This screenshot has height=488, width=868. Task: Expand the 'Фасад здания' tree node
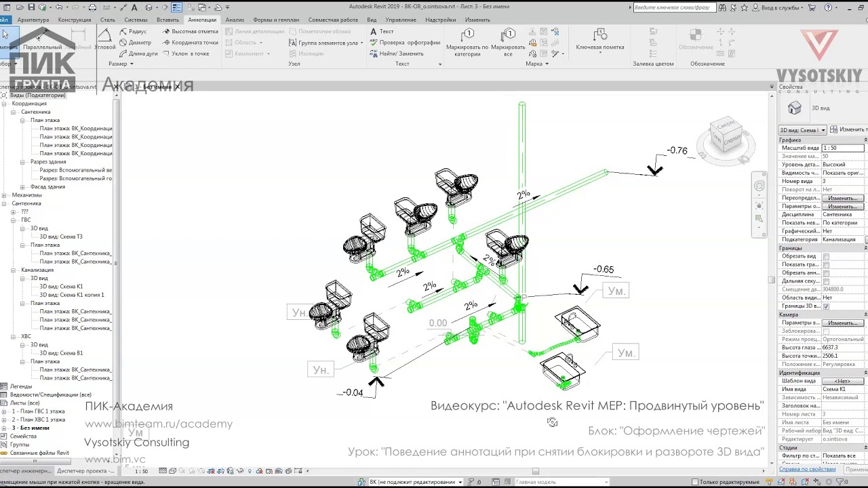[x=22, y=186]
